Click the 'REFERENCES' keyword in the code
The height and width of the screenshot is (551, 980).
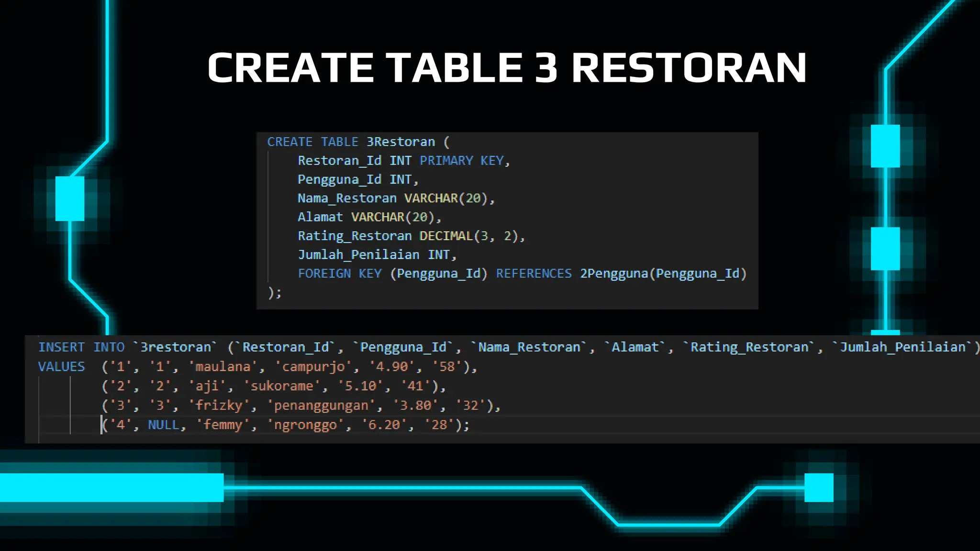pyautogui.click(x=534, y=274)
